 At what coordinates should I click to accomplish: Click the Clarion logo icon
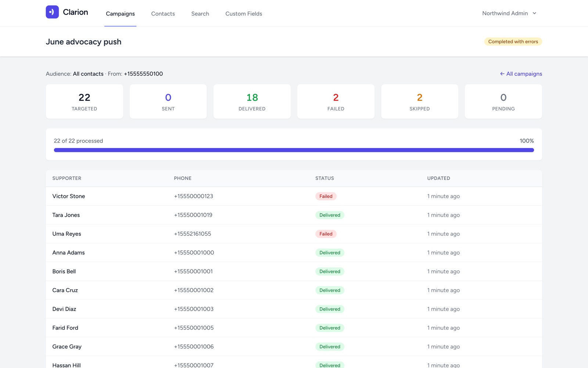[52, 12]
